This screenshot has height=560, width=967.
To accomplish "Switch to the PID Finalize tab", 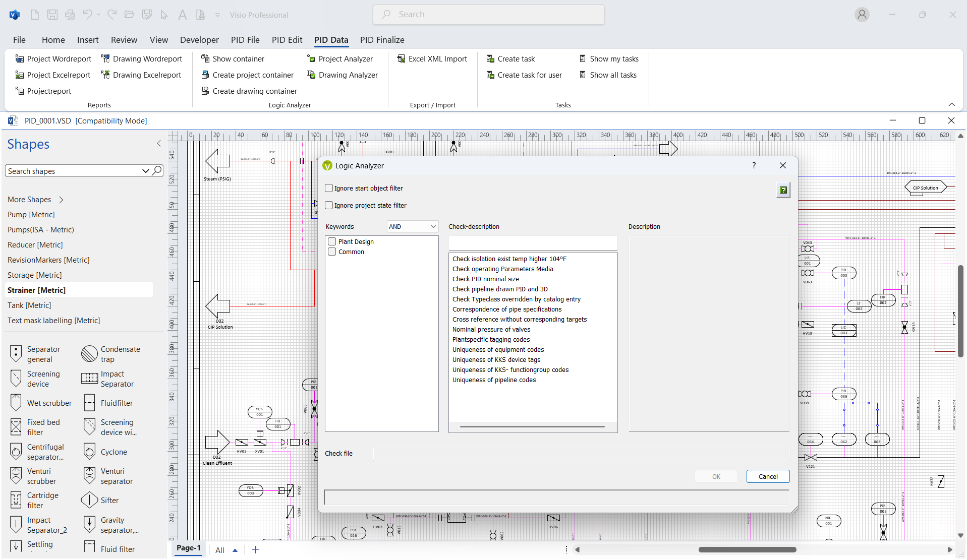I will (x=382, y=40).
